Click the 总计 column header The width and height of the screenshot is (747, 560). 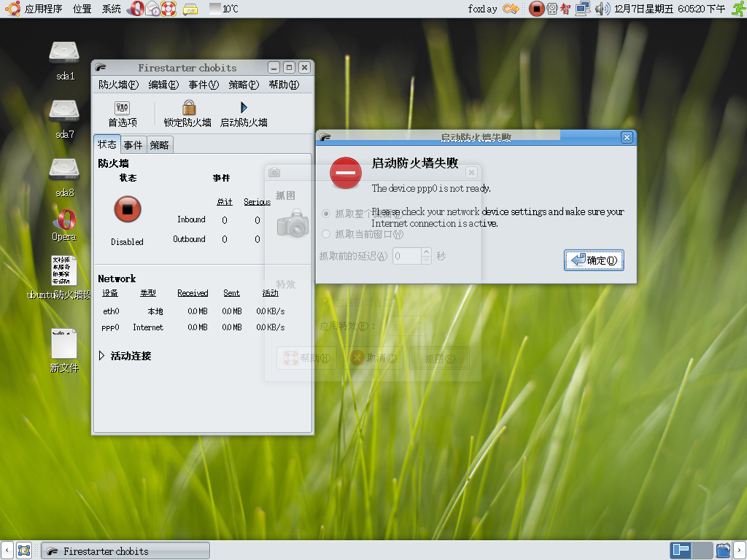[225, 202]
